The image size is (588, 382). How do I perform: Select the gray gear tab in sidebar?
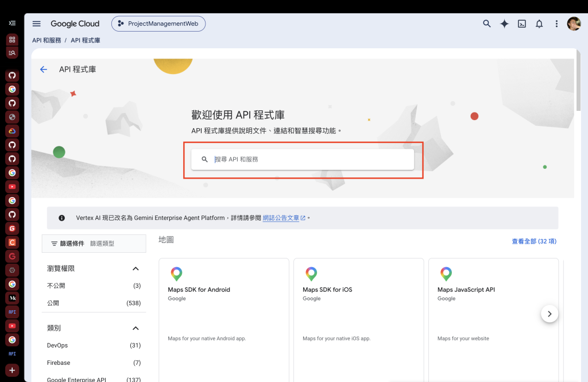point(12,270)
